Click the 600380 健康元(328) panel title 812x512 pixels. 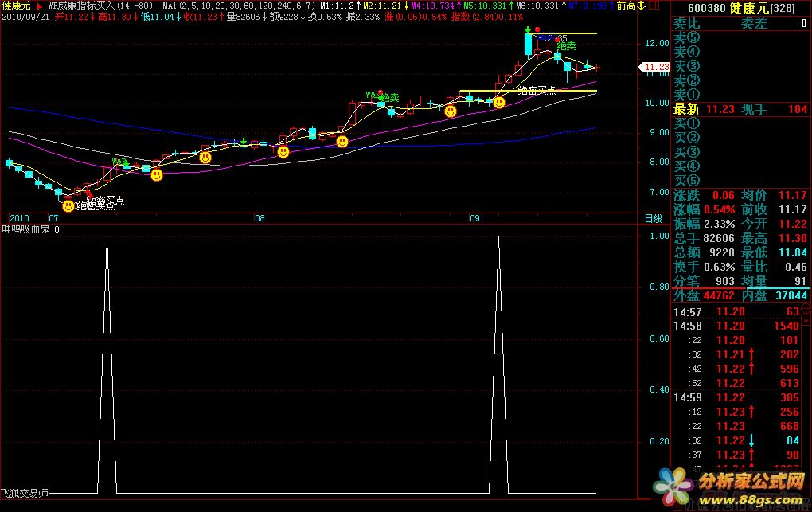pyautogui.click(x=741, y=8)
